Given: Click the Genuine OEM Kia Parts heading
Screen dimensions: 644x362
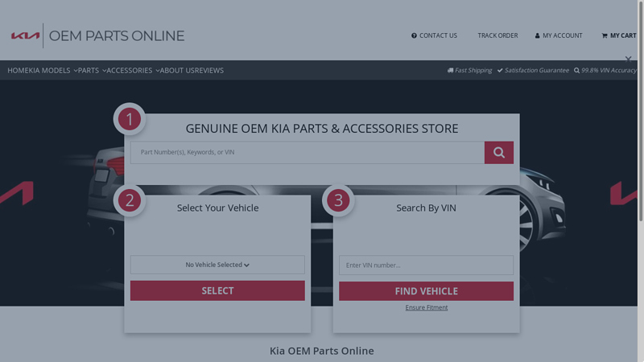Looking at the screenshot, I should tap(321, 129).
